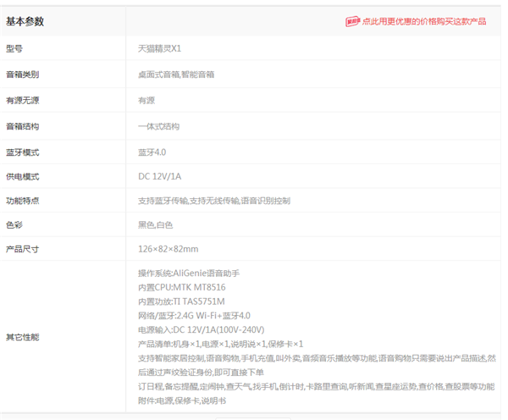Select the value 桌面式音箱,智能音箱
This screenshot has height=420, width=508.
176,75
